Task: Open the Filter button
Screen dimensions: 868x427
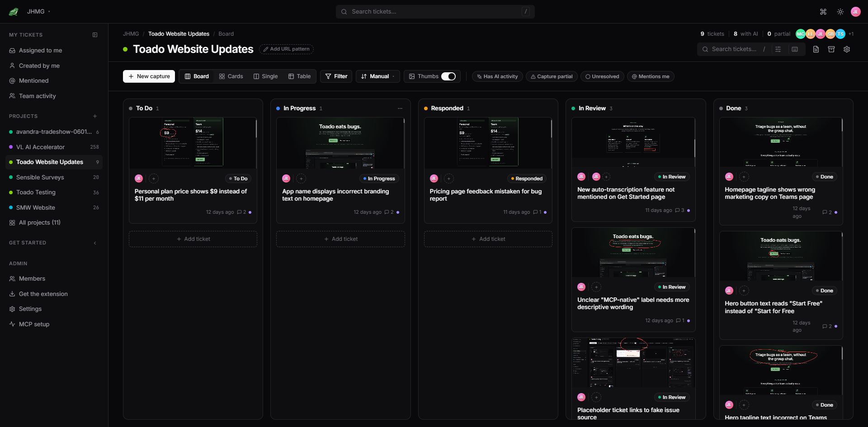Action: point(336,76)
